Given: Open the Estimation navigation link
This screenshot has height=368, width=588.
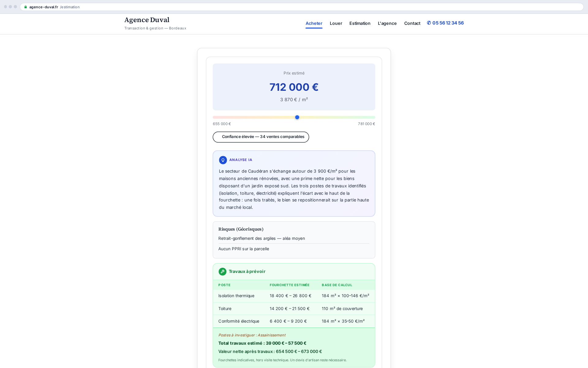Looking at the screenshot, I should [x=360, y=23].
